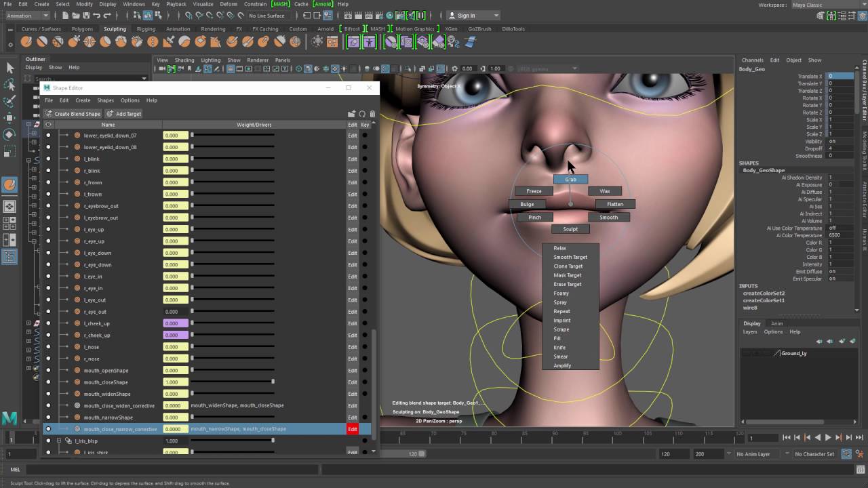The image size is (868, 488).
Task: Select the Grab sculpt tool in marking menu
Action: pyautogui.click(x=570, y=179)
